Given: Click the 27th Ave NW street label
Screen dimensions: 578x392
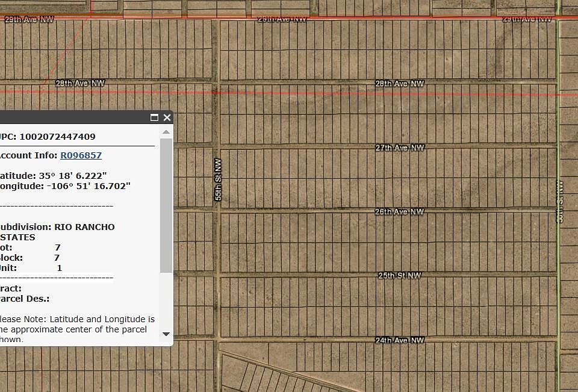Looking at the screenshot, I should pos(400,148).
